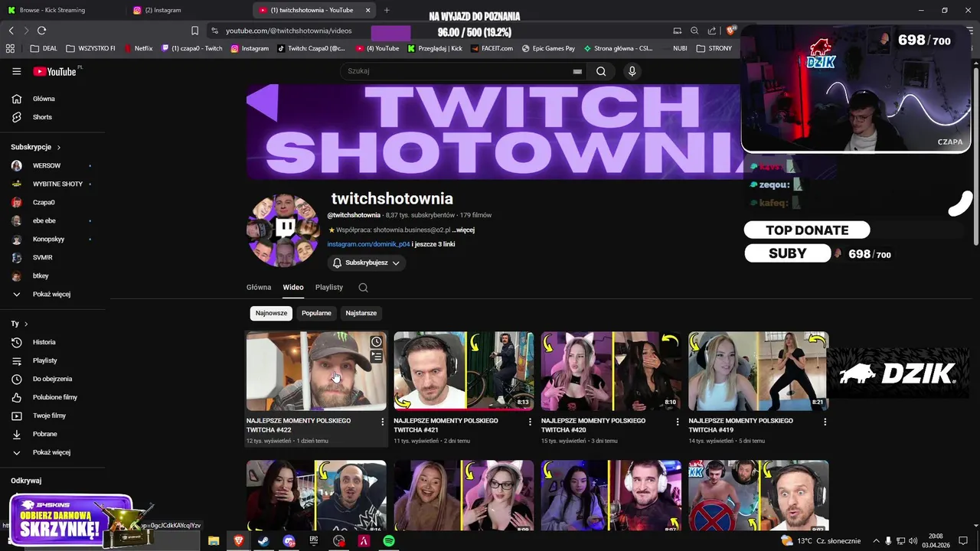The height and width of the screenshot is (551, 980).
Task: Open Netflix bookmark in bookmarks bar
Action: (138, 48)
